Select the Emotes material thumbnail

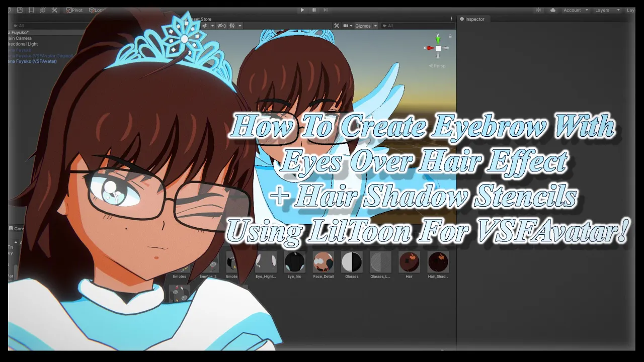coord(180,266)
